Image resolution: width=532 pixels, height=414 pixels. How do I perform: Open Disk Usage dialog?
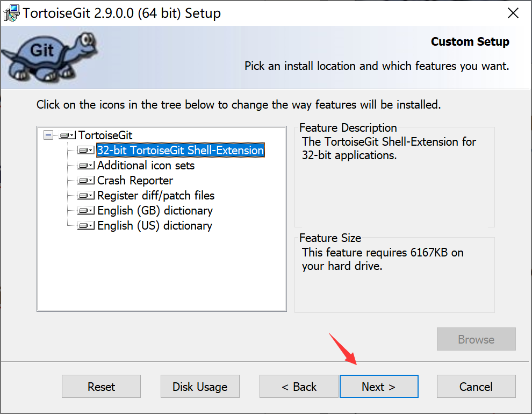(x=200, y=387)
